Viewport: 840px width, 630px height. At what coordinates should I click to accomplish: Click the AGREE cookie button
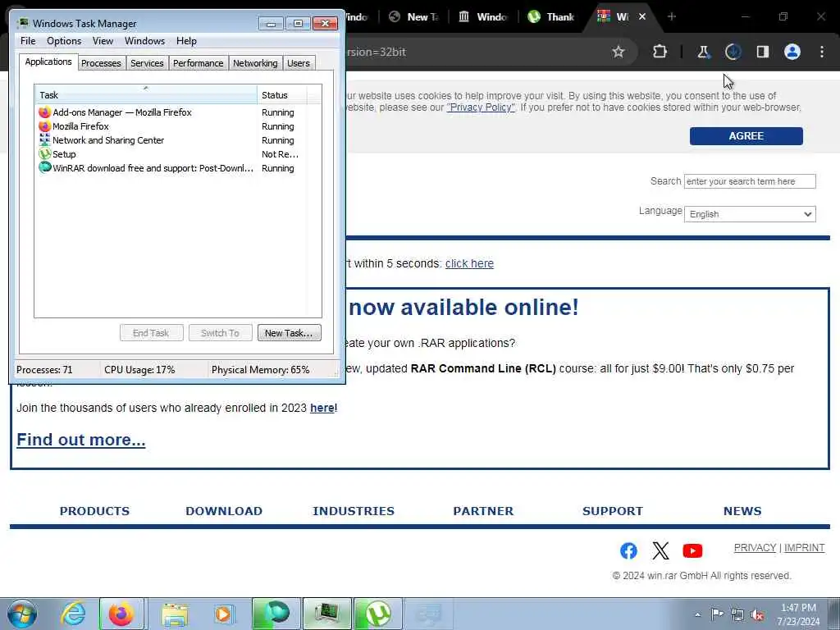coord(746,136)
